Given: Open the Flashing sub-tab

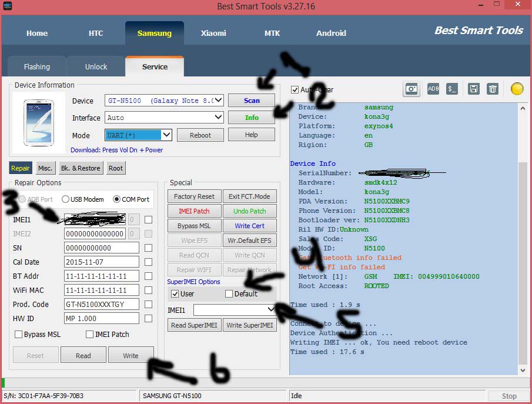Looking at the screenshot, I should [36, 66].
